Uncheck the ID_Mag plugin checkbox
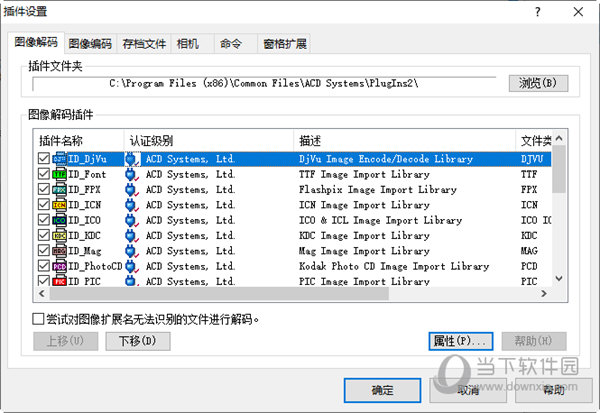The width and height of the screenshot is (600, 413). [x=44, y=250]
